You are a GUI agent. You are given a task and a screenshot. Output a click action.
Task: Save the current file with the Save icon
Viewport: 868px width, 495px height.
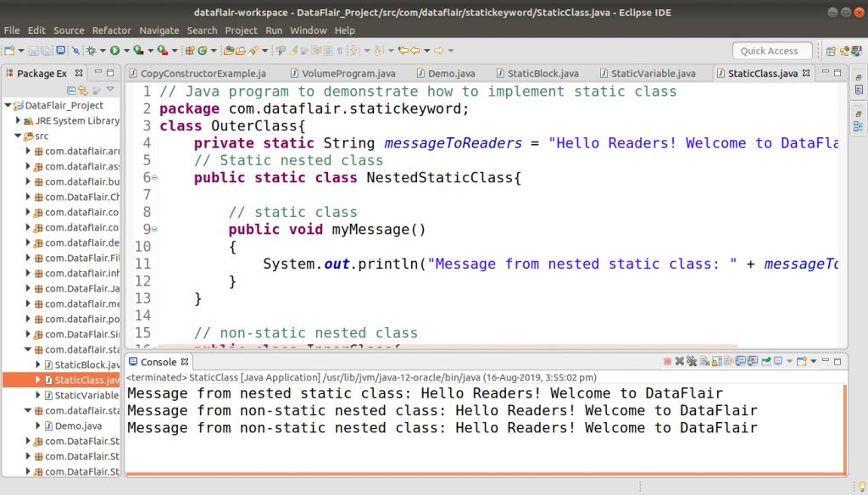click(x=33, y=51)
